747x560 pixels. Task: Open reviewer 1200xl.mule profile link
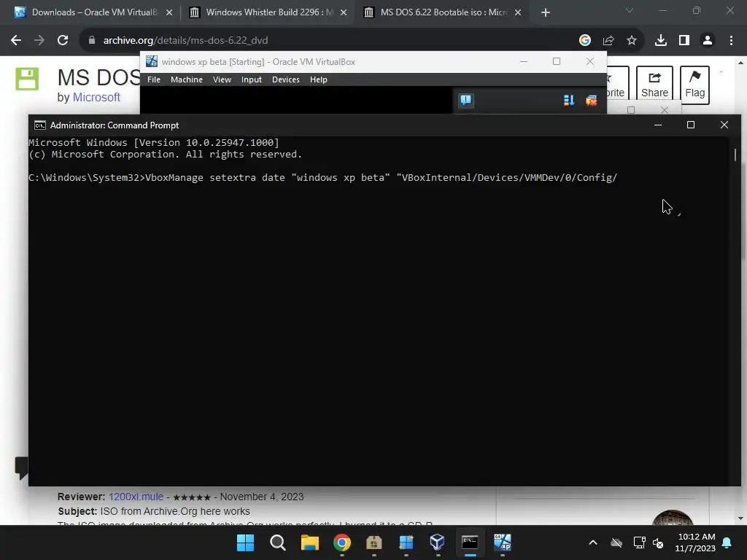click(136, 497)
